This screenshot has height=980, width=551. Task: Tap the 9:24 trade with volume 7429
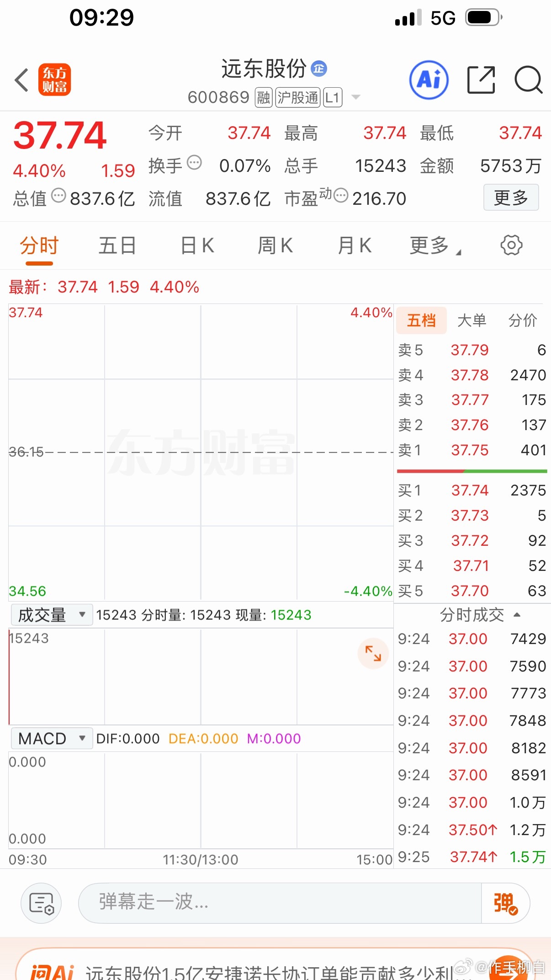click(x=472, y=639)
